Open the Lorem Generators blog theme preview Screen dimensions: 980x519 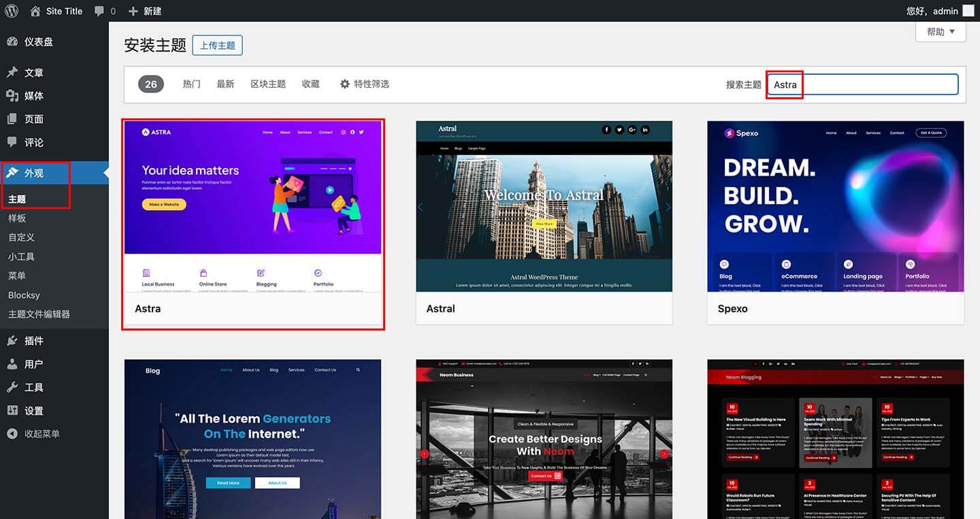(253, 439)
